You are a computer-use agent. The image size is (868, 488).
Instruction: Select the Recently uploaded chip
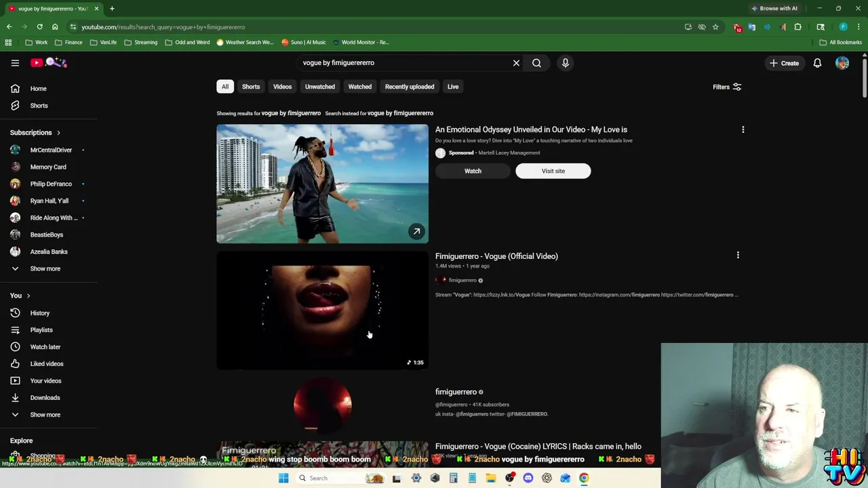tap(410, 87)
